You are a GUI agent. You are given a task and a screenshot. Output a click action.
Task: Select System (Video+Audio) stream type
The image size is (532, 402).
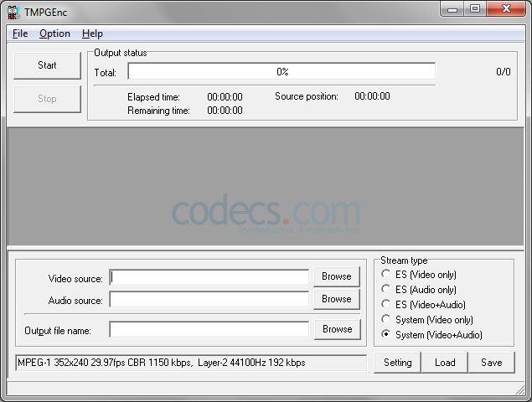pyautogui.click(x=431, y=335)
